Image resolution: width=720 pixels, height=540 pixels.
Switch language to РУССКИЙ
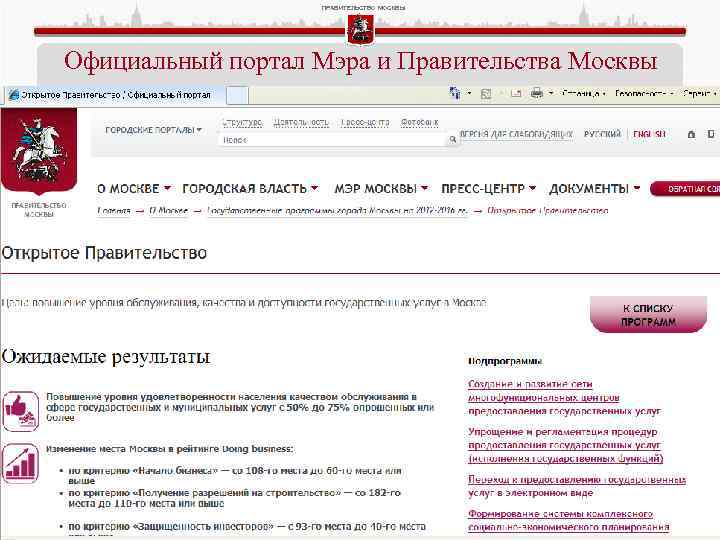[602, 134]
